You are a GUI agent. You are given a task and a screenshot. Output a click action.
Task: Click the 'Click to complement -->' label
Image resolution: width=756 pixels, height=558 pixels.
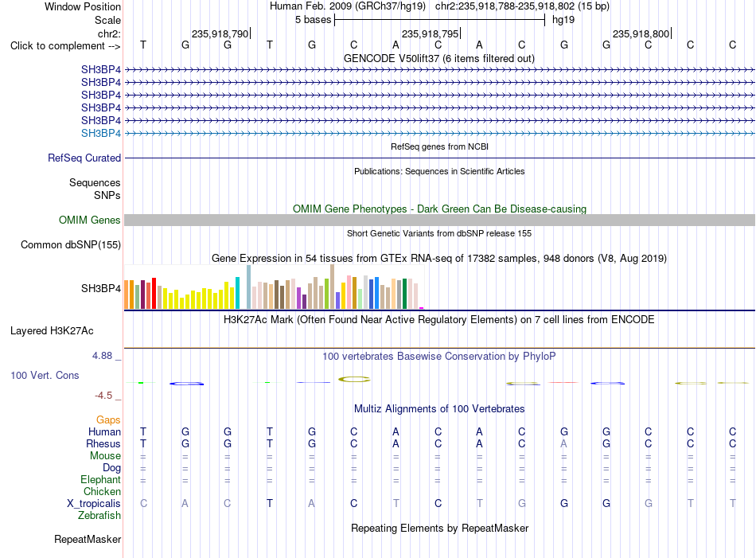pos(65,46)
